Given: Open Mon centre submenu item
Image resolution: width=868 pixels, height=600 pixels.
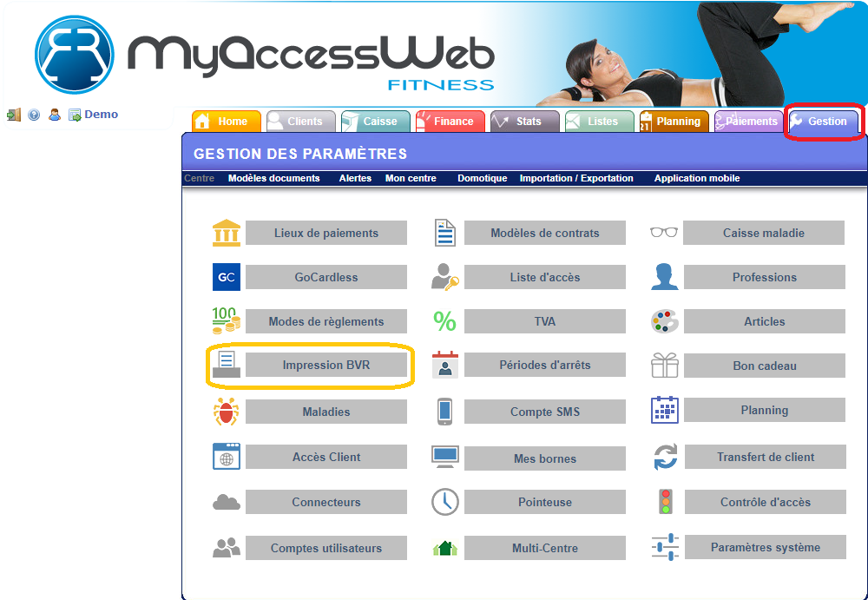Looking at the screenshot, I should coord(411,178).
